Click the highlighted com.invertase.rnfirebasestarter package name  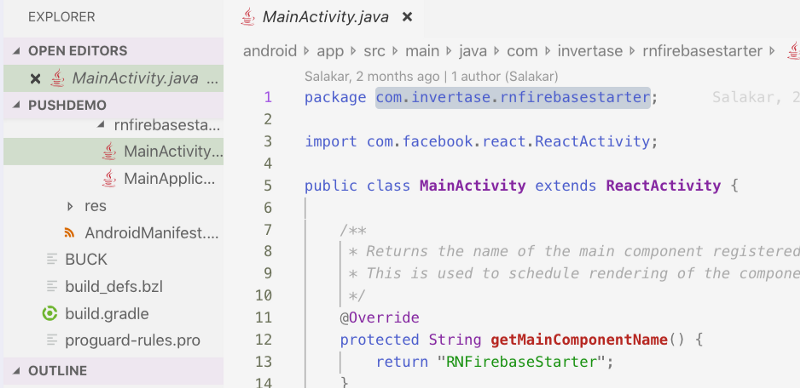click(x=513, y=97)
